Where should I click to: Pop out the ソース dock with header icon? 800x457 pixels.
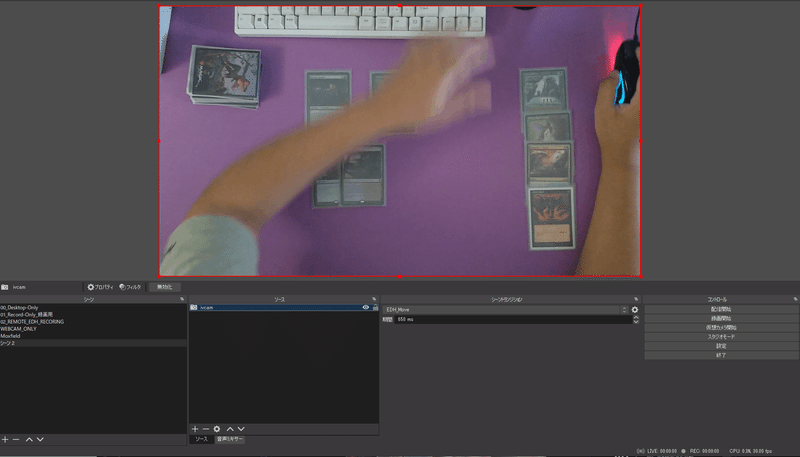coord(374,299)
